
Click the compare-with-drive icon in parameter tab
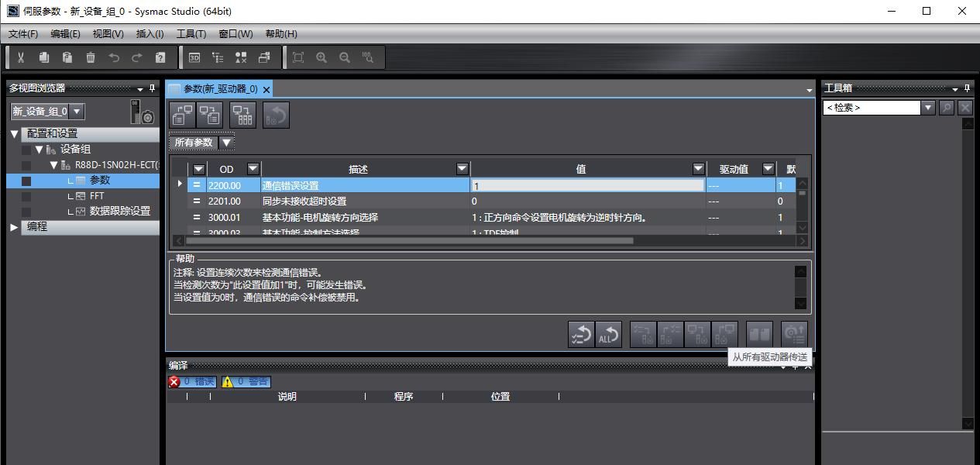[243, 115]
